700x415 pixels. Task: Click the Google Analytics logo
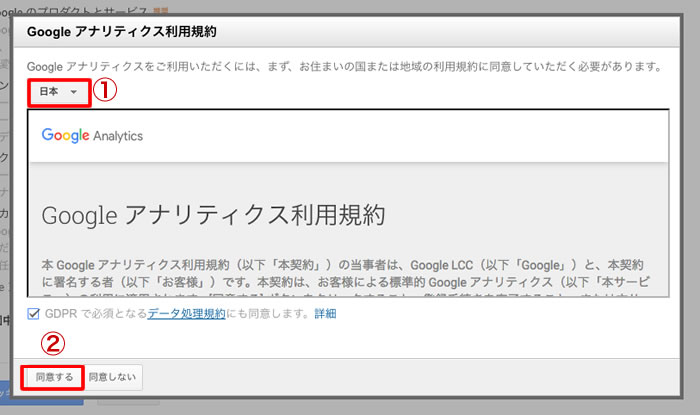coord(92,136)
